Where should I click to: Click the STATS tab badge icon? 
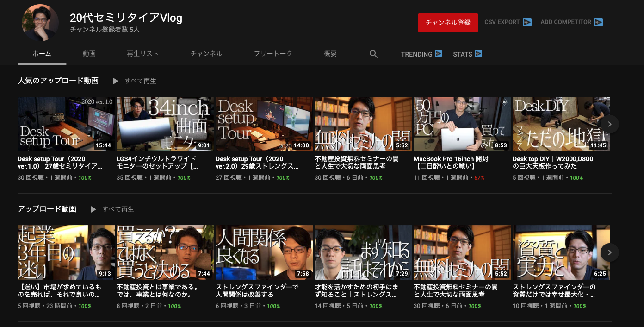pyautogui.click(x=478, y=54)
